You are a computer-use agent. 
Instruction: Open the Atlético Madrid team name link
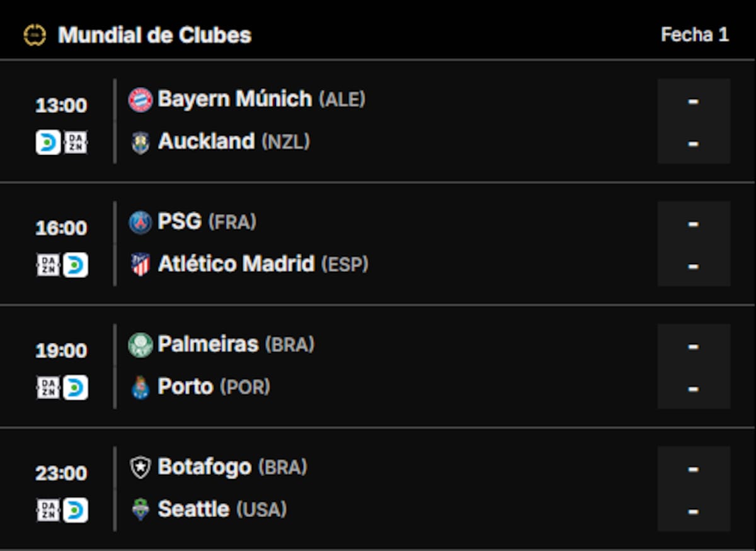236,264
